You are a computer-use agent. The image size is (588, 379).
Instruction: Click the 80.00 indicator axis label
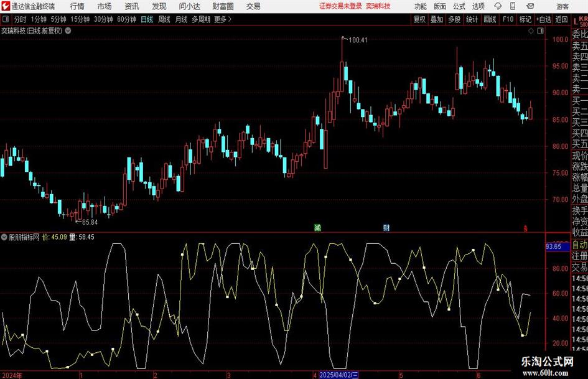pyautogui.click(x=560, y=269)
